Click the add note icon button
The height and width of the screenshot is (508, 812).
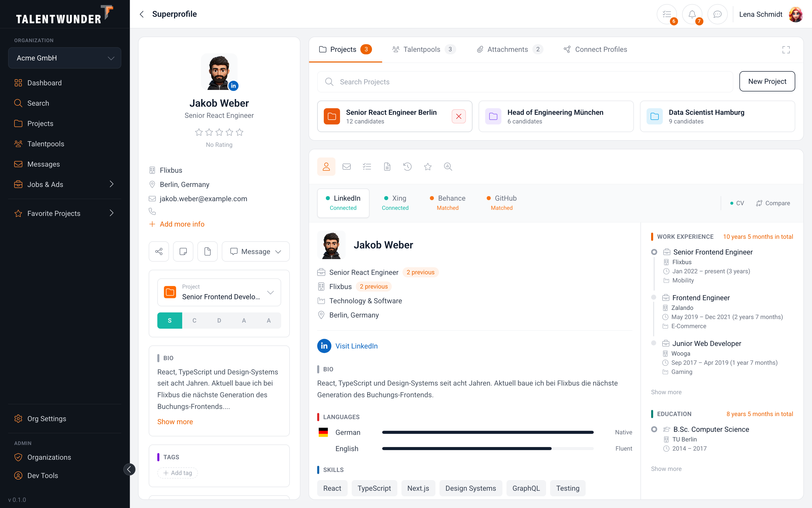tap(183, 251)
